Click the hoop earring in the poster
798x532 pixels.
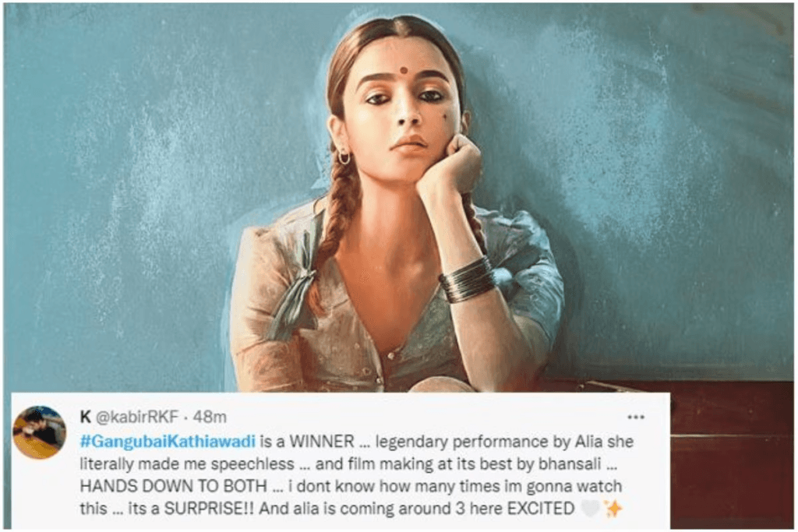point(344,157)
